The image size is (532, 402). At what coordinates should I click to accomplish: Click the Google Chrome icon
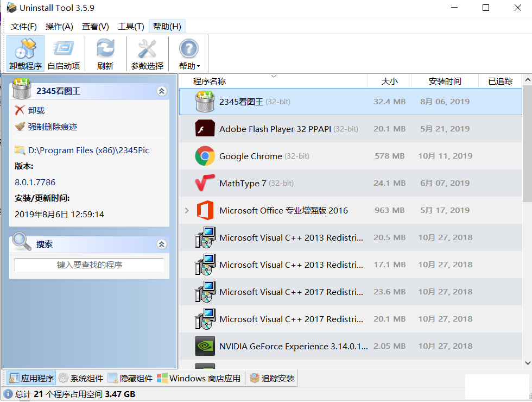(205, 156)
